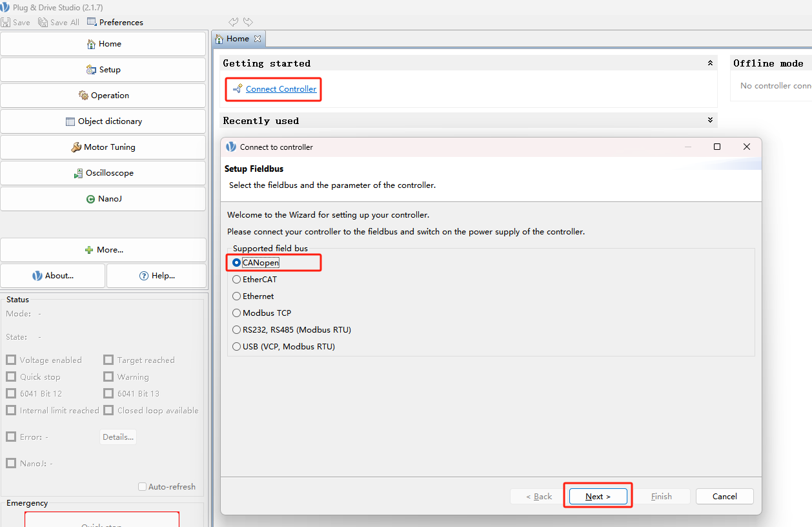Click the Supported field bus group label

point(270,249)
